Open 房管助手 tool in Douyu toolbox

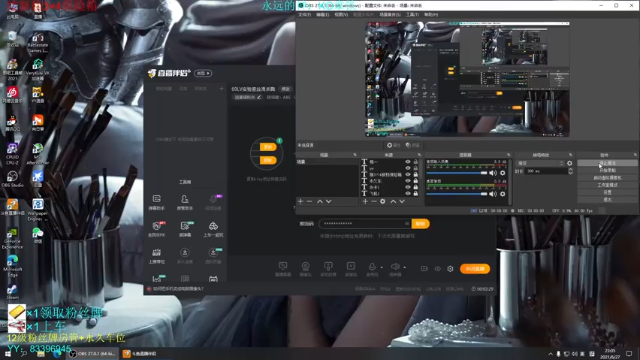[x=184, y=202]
